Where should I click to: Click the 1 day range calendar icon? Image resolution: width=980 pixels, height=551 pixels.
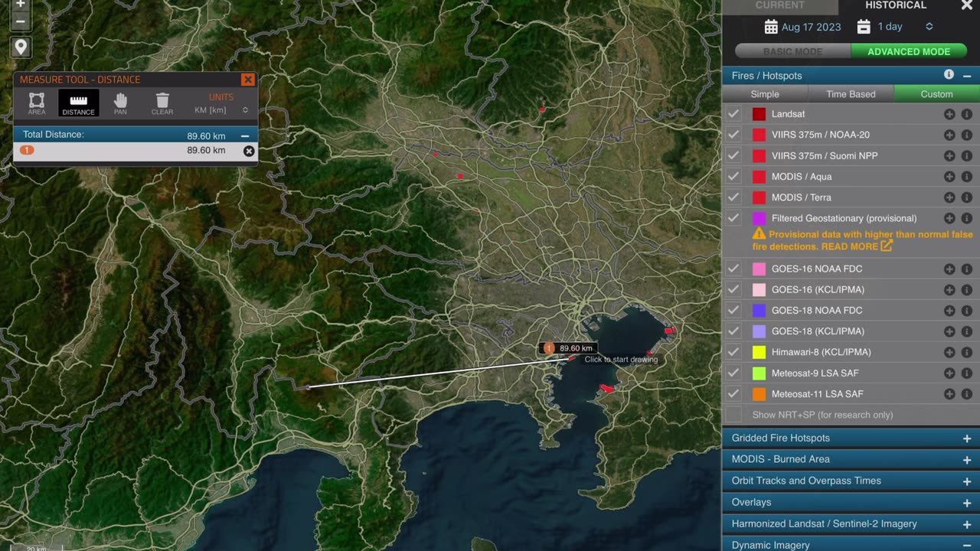pyautogui.click(x=864, y=27)
